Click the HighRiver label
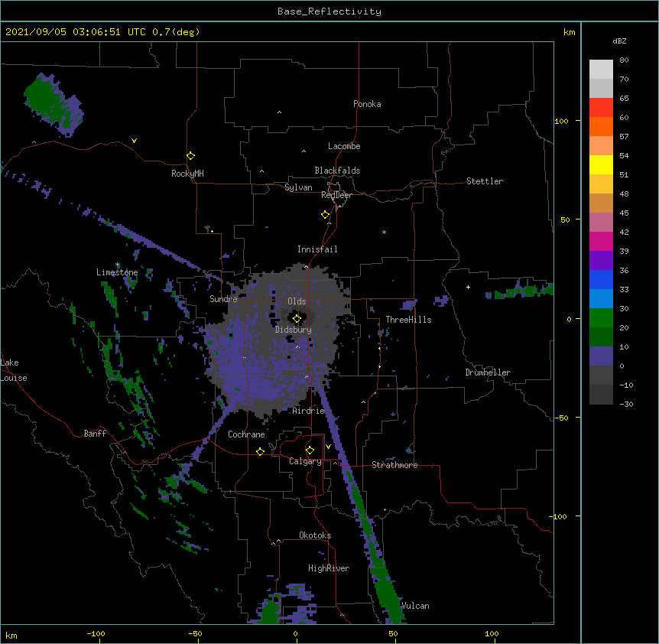 tap(329, 568)
